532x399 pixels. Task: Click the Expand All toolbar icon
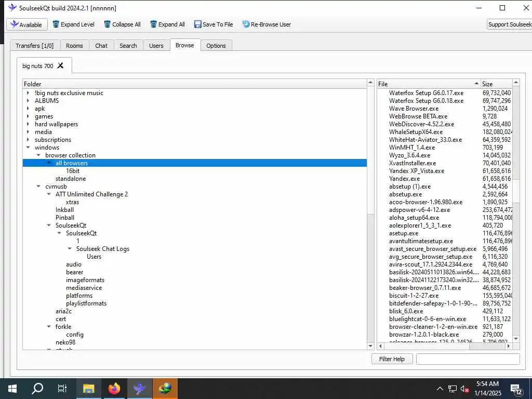153,24
